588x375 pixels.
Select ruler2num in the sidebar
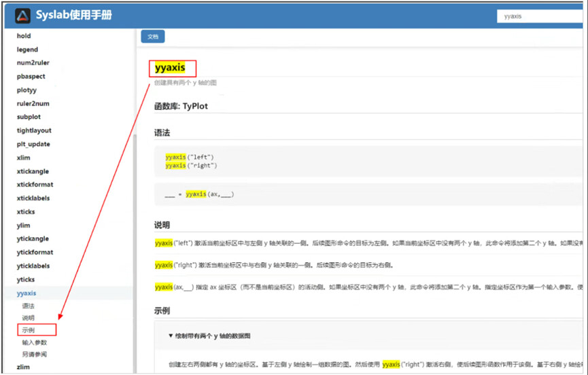33,103
